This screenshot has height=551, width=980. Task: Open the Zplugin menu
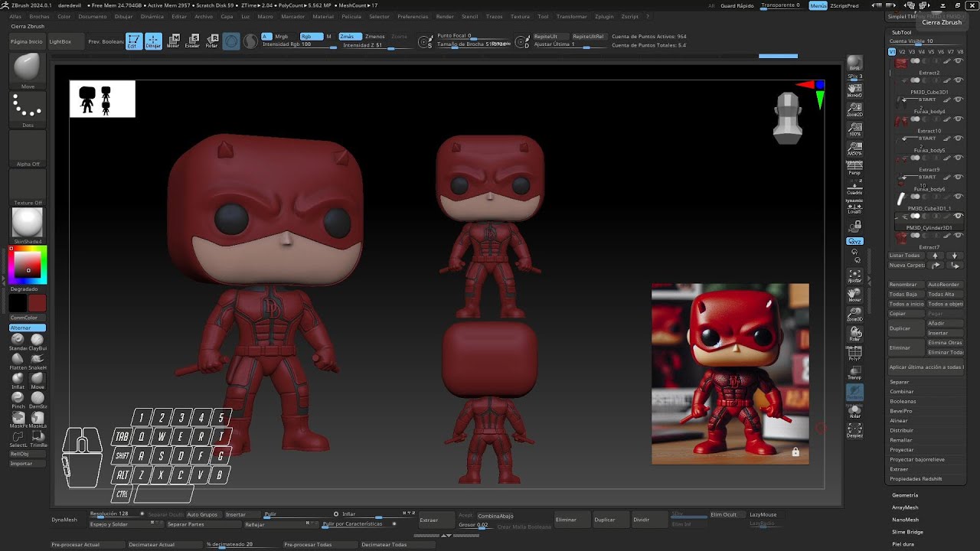click(x=604, y=16)
